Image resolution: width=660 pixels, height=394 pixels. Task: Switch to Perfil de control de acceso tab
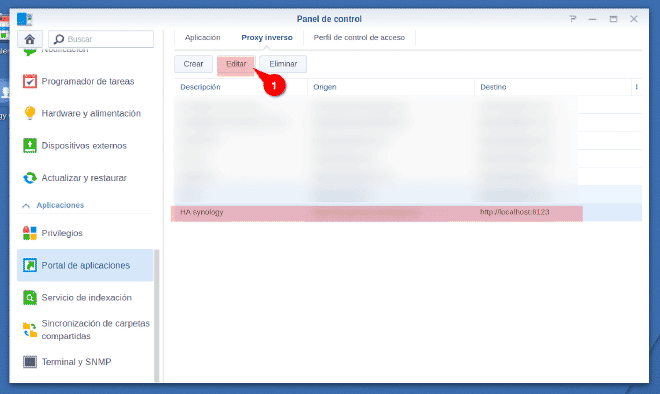point(359,37)
